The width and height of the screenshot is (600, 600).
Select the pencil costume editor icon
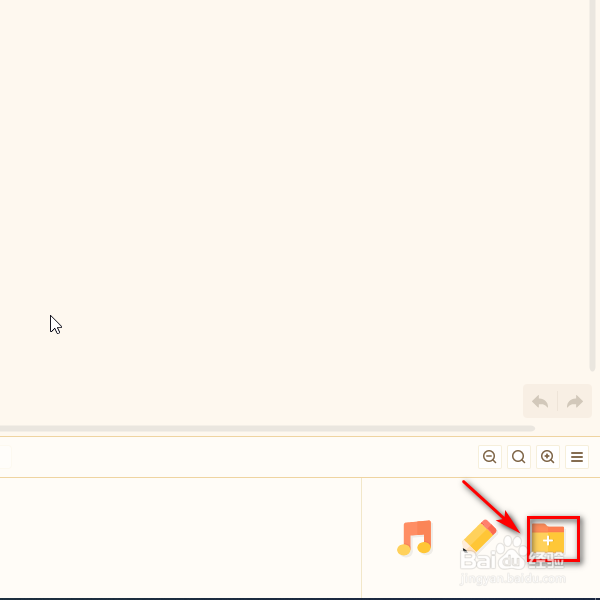(479, 536)
